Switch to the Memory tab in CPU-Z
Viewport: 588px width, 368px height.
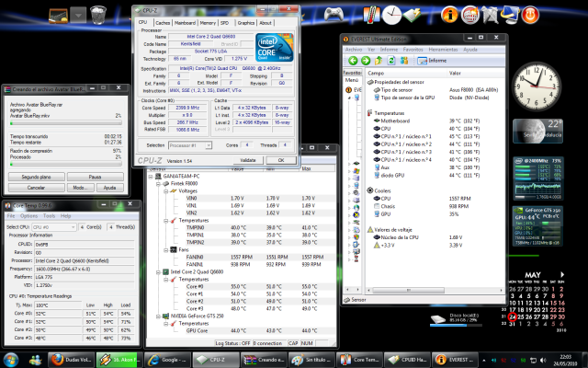[x=208, y=23]
